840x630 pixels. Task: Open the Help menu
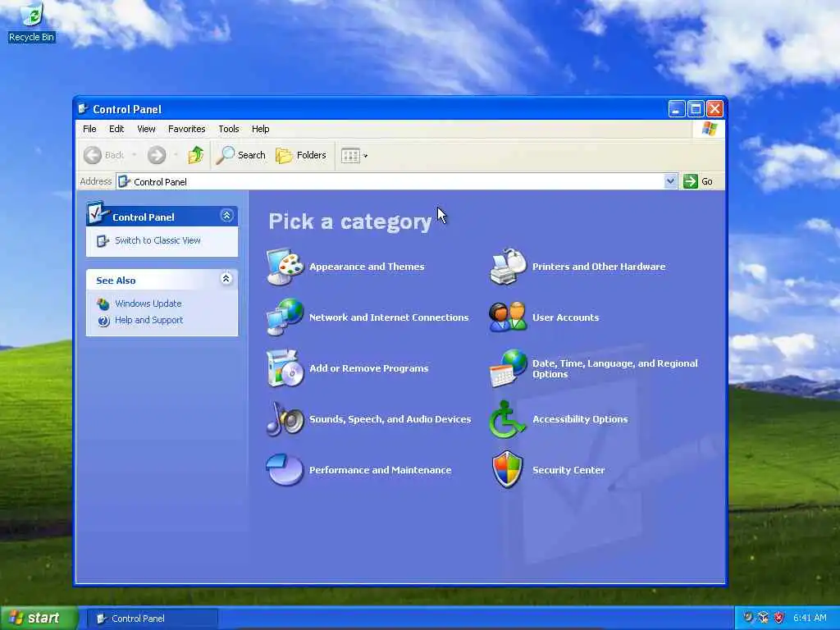click(260, 129)
